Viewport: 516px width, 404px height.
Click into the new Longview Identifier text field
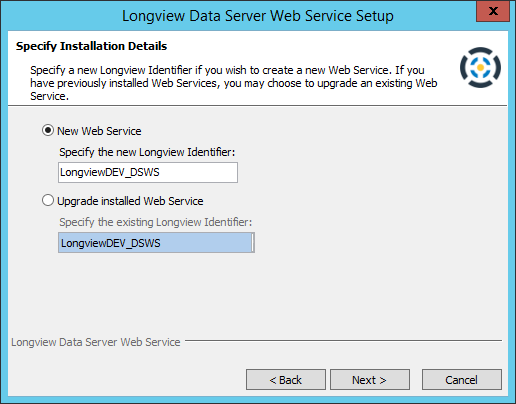[148, 172]
